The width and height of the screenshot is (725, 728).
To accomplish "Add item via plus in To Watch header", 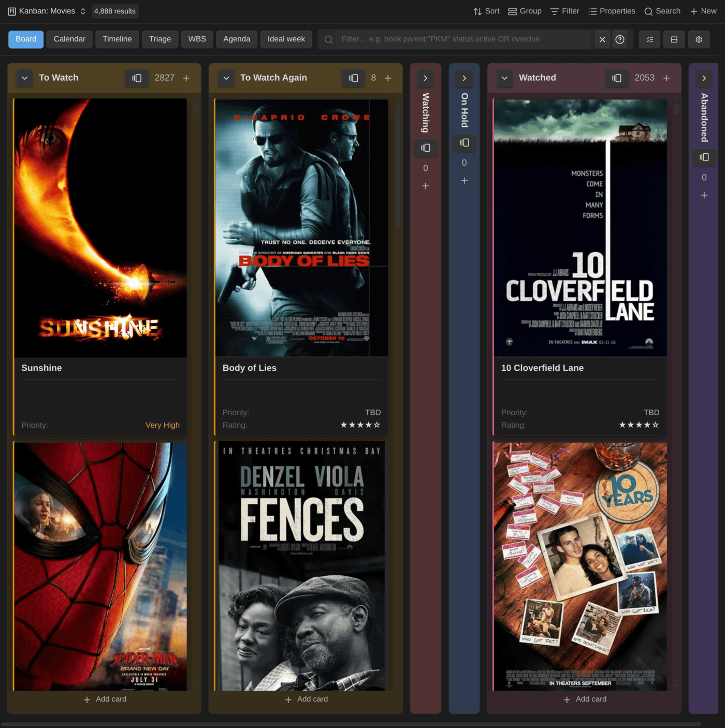I will point(186,78).
